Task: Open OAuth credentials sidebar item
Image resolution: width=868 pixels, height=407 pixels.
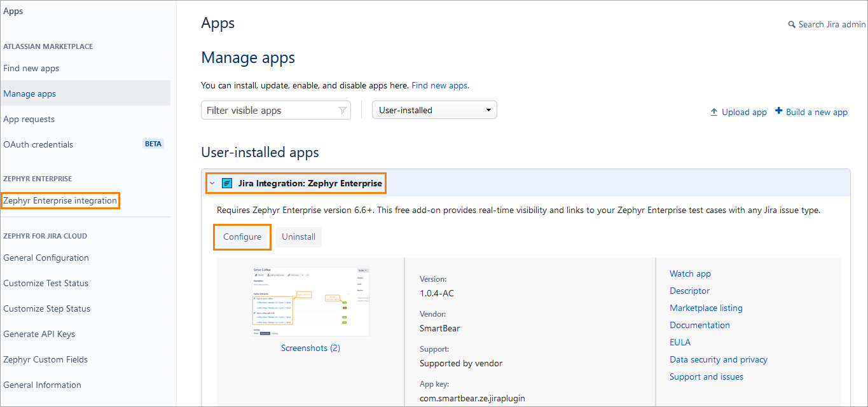Action: click(38, 144)
